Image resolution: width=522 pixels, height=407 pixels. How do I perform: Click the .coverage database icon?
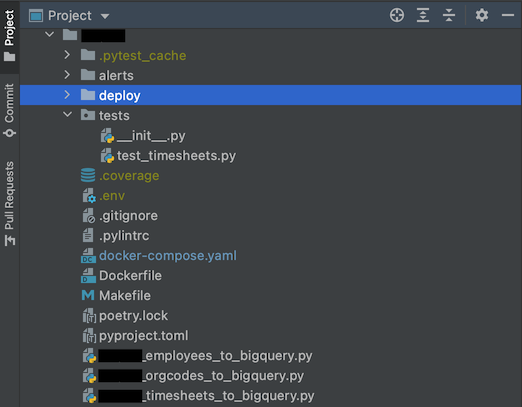[x=88, y=175]
